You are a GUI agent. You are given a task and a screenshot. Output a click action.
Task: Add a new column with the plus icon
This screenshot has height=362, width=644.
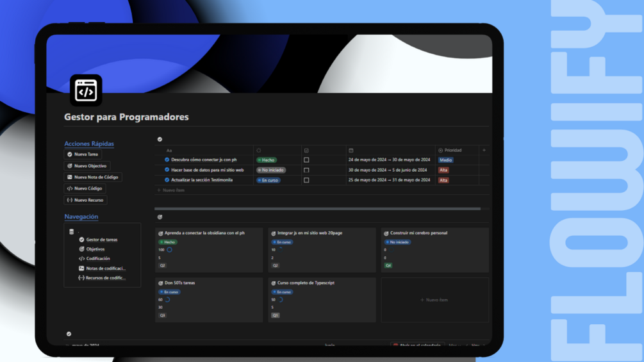tap(484, 150)
